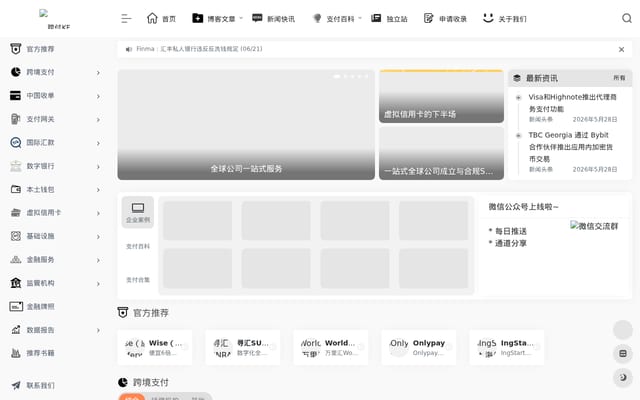This screenshot has height=400, width=640.
Task: Open 关于我们 in the top navigation
Action: pyautogui.click(x=504, y=18)
